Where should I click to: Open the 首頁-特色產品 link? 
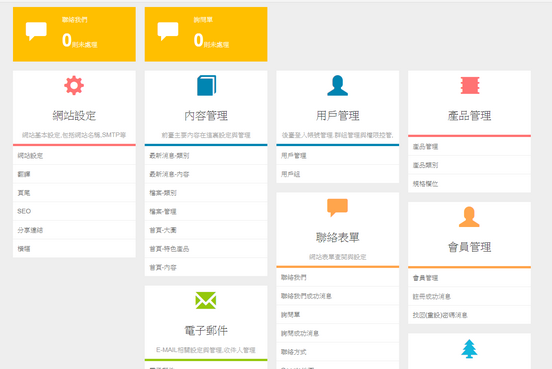click(169, 249)
